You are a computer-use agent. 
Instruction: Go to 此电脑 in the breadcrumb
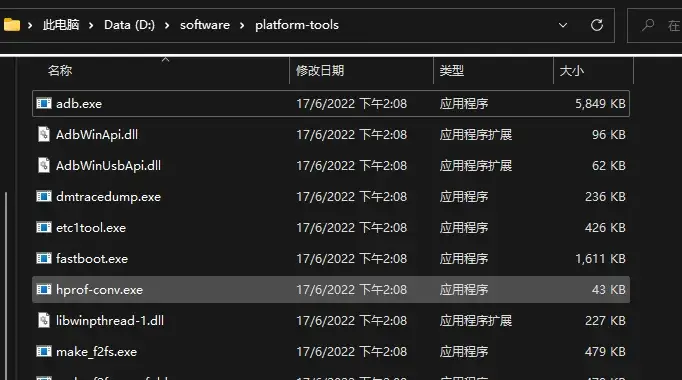click(61, 25)
